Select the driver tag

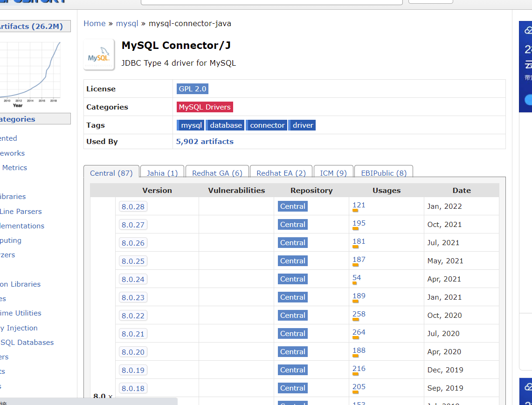(x=302, y=125)
